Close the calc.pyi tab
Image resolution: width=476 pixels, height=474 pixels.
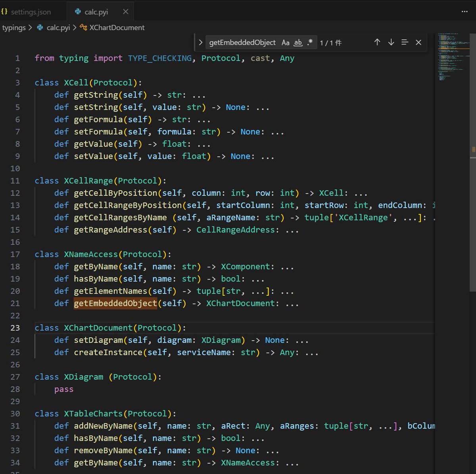126,12
